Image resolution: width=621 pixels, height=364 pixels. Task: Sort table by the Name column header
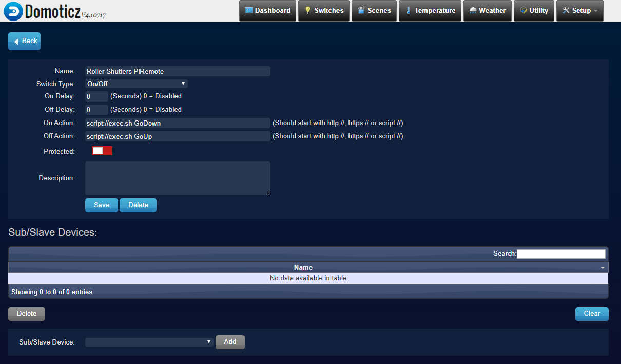pyautogui.click(x=303, y=267)
